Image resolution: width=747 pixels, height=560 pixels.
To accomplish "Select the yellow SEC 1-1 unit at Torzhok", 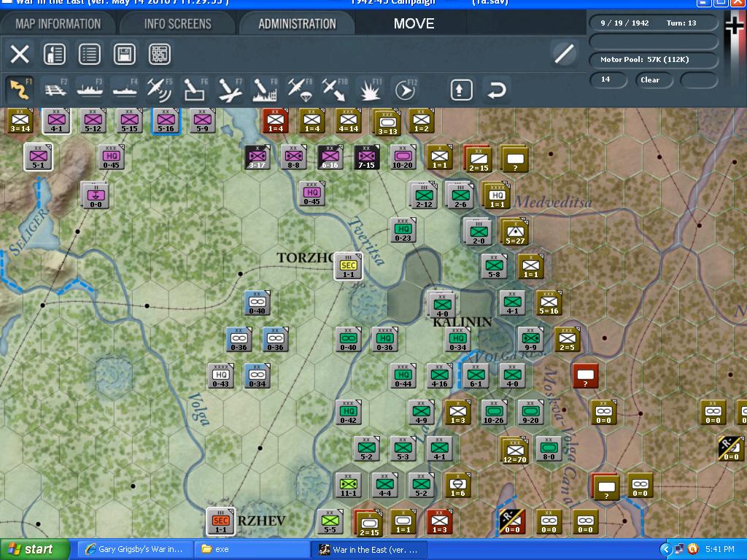I will point(348,266).
